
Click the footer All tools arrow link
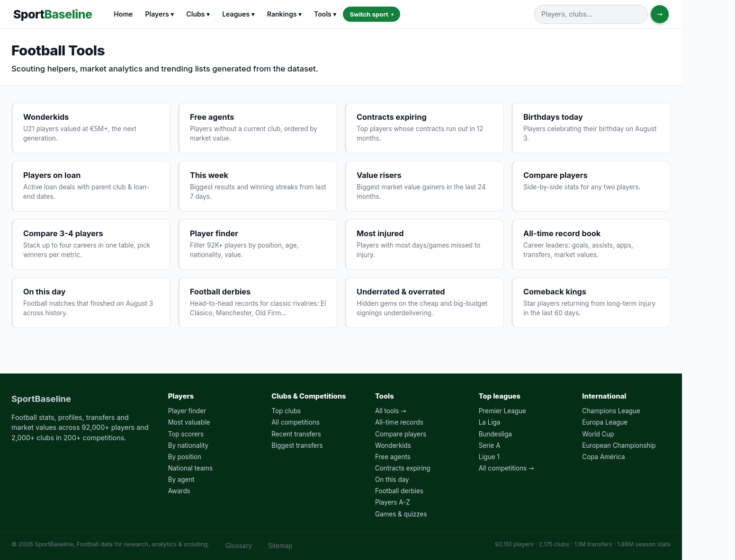(391, 411)
